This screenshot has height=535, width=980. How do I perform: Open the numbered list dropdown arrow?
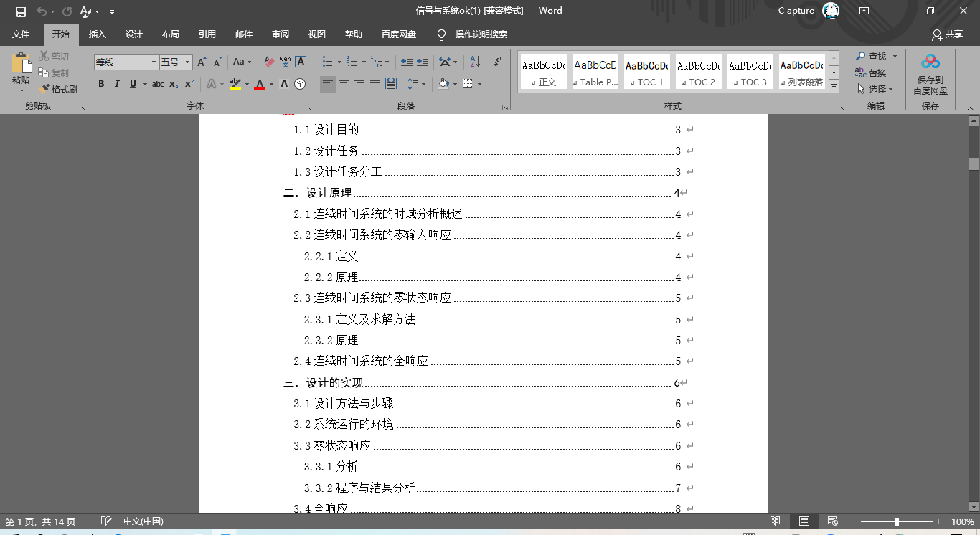click(364, 62)
